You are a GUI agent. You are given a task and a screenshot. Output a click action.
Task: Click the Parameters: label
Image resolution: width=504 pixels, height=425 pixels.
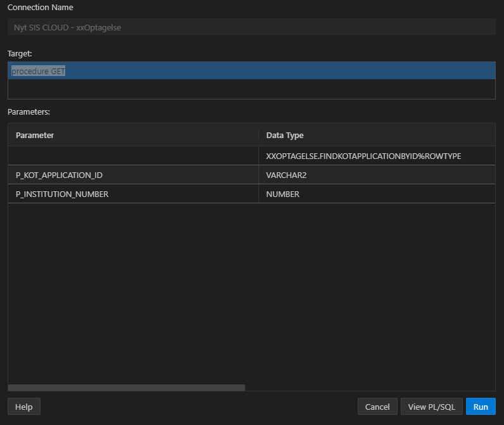[x=28, y=111]
